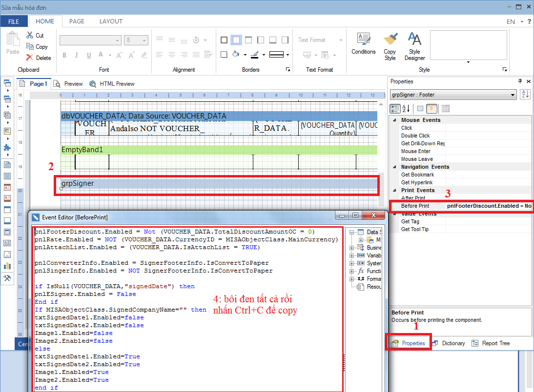The image size is (534, 392).
Task: Open the border line style dropdown arrow
Action: (x=288, y=55)
